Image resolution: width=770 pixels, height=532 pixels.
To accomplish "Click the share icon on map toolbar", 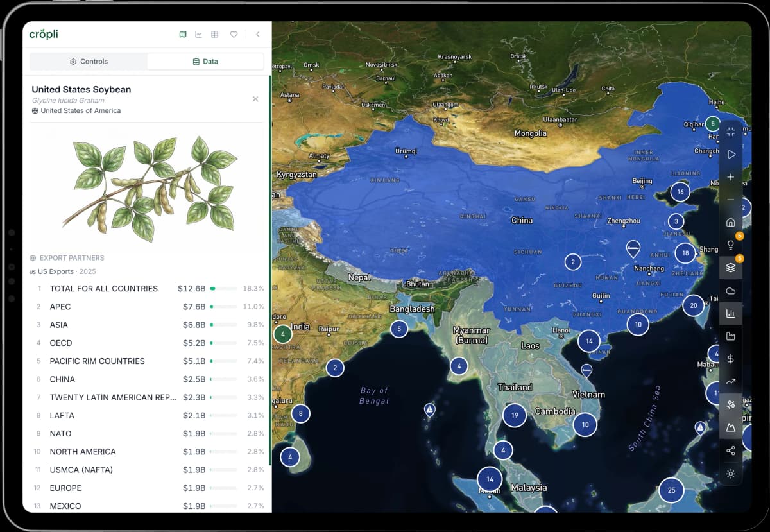I will click(731, 450).
